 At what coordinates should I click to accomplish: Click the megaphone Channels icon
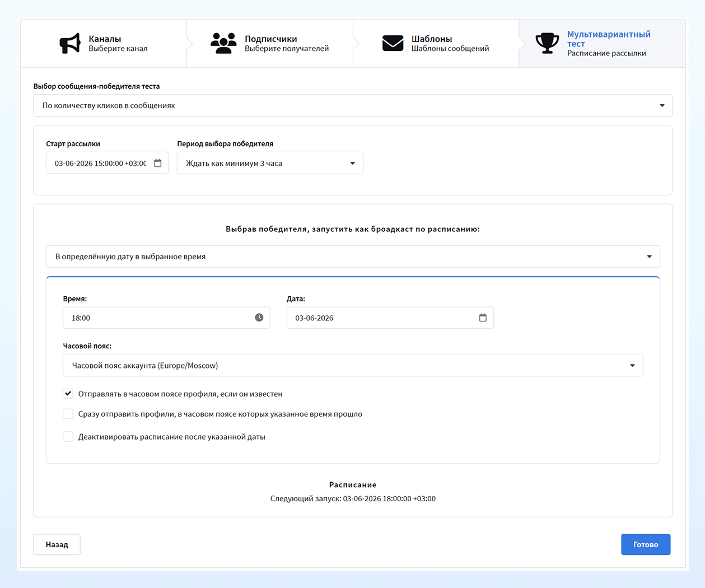tap(70, 43)
